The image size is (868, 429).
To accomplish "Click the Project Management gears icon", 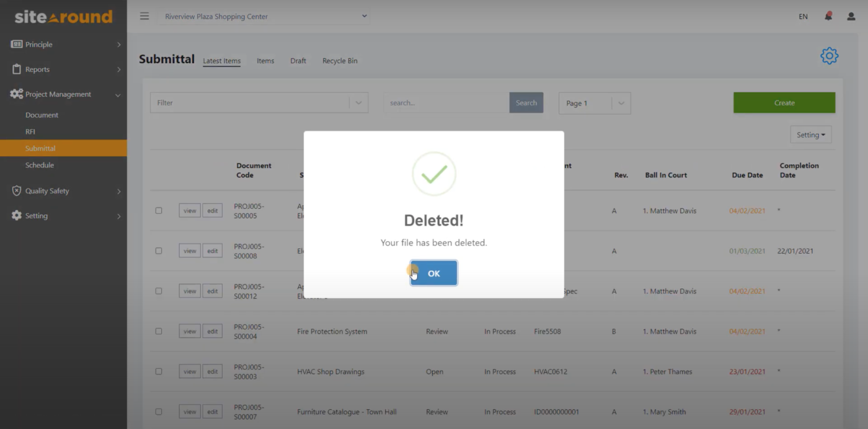I will (16, 94).
